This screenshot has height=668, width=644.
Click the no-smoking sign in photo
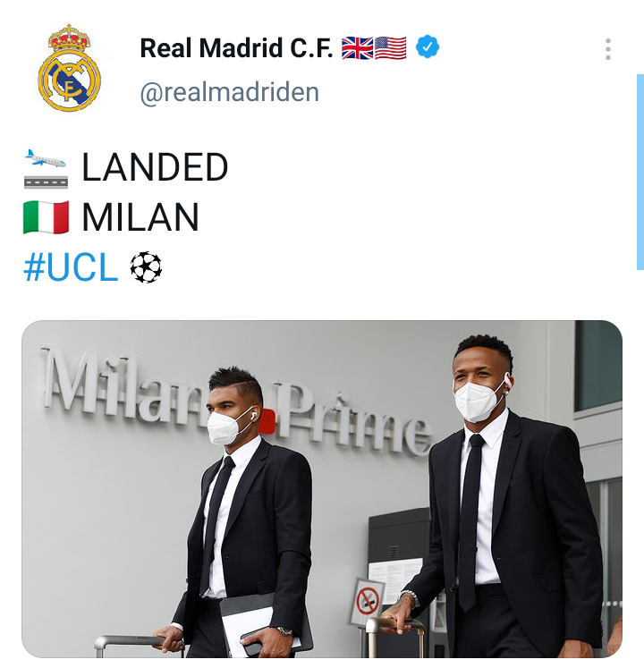click(x=368, y=602)
